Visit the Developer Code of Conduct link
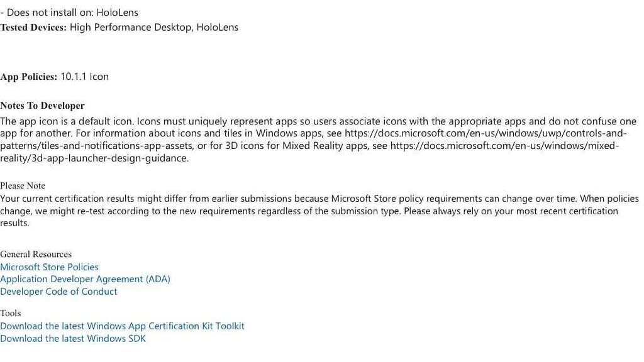 tap(58, 292)
